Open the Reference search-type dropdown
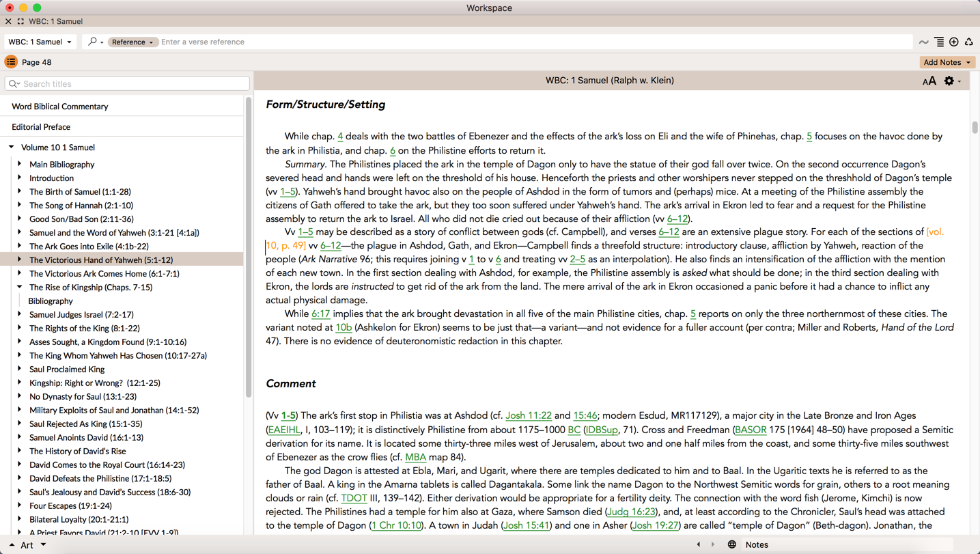980x554 pixels. point(132,42)
